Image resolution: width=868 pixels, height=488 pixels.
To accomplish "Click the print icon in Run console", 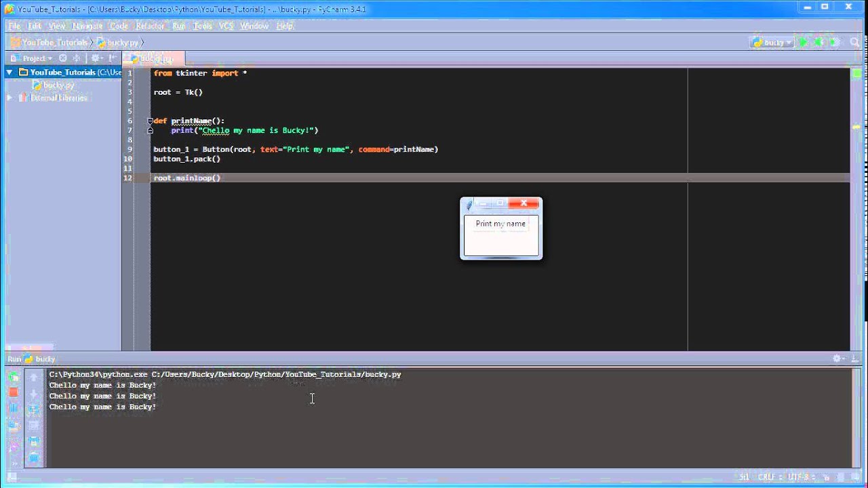I will pyautogui.click(x=34, y=443).
